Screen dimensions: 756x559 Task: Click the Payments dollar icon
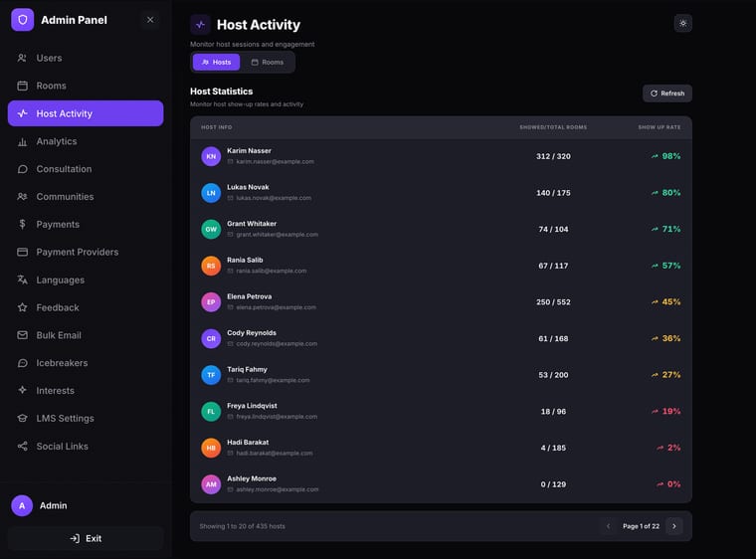pos(22,224)
